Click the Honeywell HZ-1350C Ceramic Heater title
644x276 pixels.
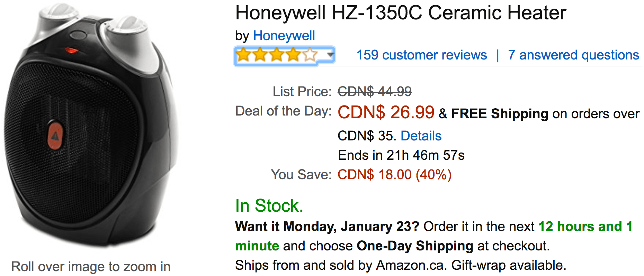401,13
